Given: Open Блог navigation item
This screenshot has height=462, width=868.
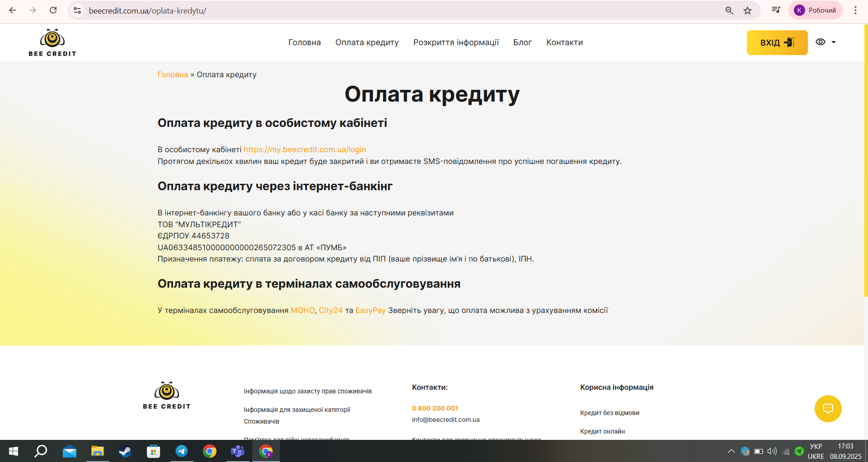Looking at the screenshot, I should (523, 42).
